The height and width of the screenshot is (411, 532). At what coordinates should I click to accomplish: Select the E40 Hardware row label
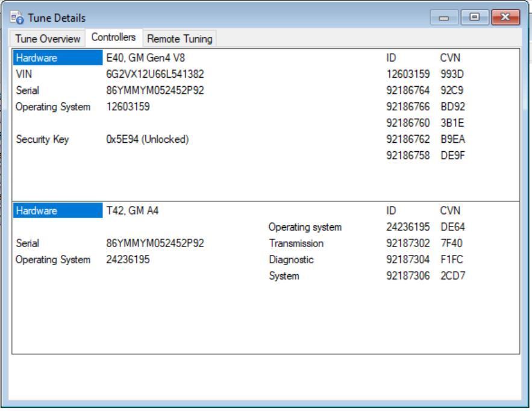[x=58, y=58]
